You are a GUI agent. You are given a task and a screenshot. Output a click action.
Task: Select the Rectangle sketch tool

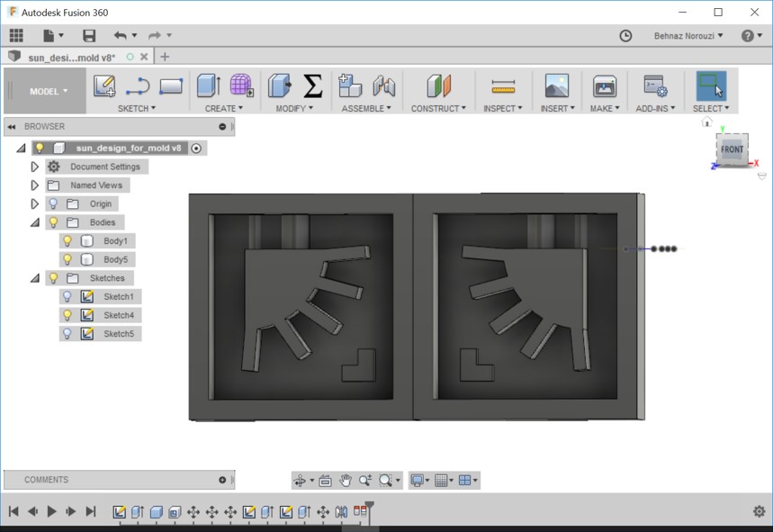point(171,86)
